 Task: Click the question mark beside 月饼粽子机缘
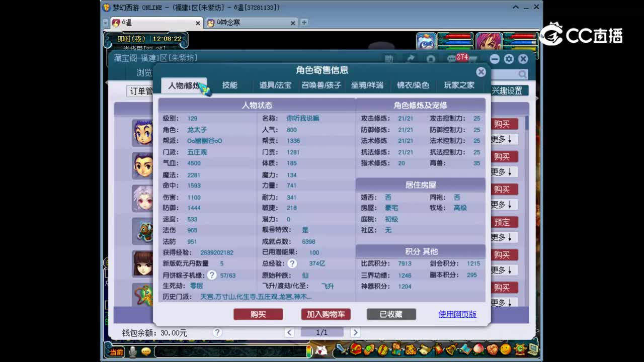click(x=212, y=275)
